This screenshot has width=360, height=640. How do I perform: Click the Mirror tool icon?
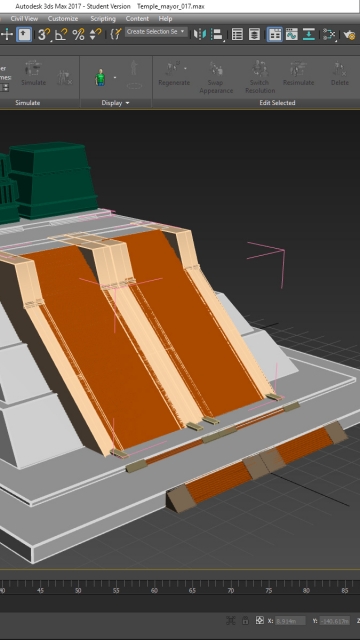coord(200,34)
